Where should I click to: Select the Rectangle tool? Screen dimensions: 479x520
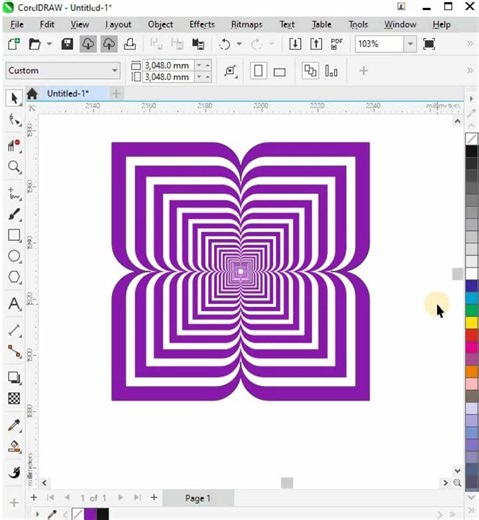14,235
